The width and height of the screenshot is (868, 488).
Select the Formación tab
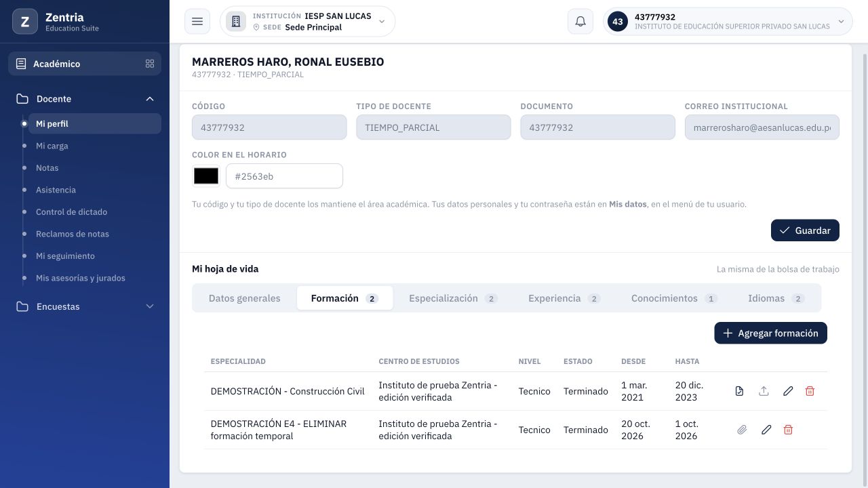(x=344, y=298)
